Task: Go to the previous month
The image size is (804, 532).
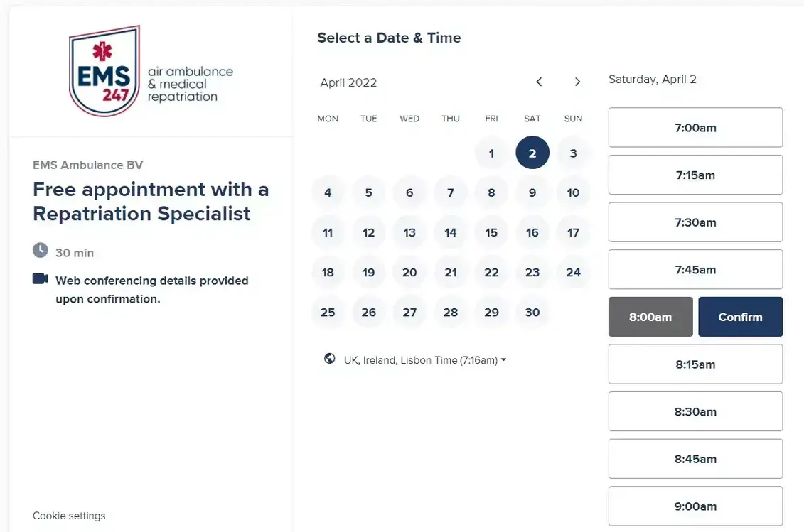Action: (x=539, y=82)
